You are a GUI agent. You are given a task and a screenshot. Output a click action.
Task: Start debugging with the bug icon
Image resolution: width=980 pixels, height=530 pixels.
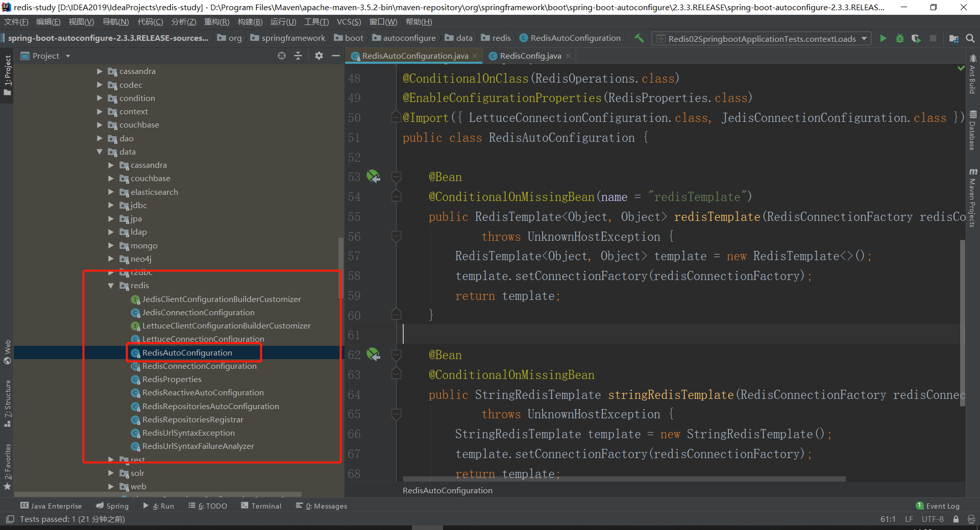click(899, 38)
